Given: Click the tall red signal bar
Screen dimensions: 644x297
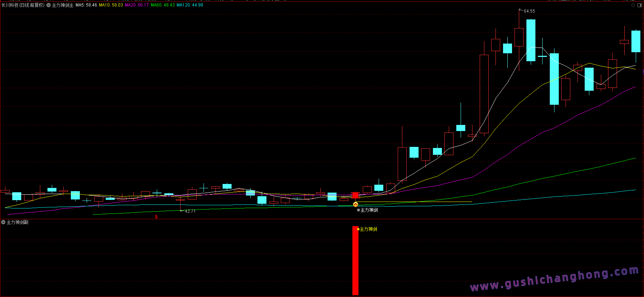Looking at the screenshot, I should point(355,261).
